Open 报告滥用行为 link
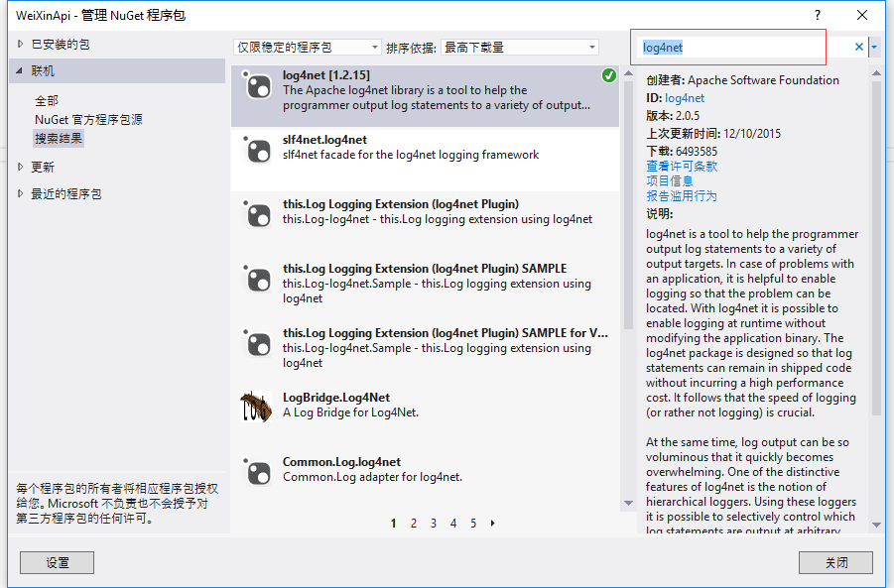 (682, 196)
